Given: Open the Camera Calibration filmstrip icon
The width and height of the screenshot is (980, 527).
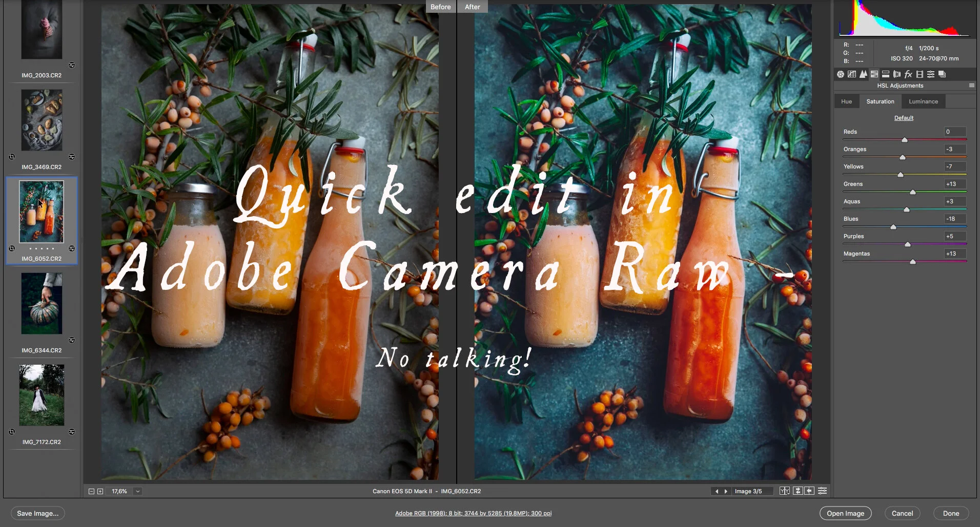Looking at the screenshot, I should click(920, 74).
